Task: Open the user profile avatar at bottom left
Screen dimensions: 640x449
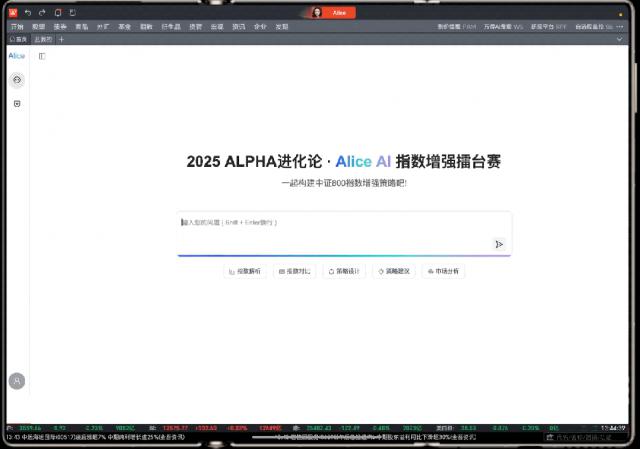Action: click(x=17, y=381)
